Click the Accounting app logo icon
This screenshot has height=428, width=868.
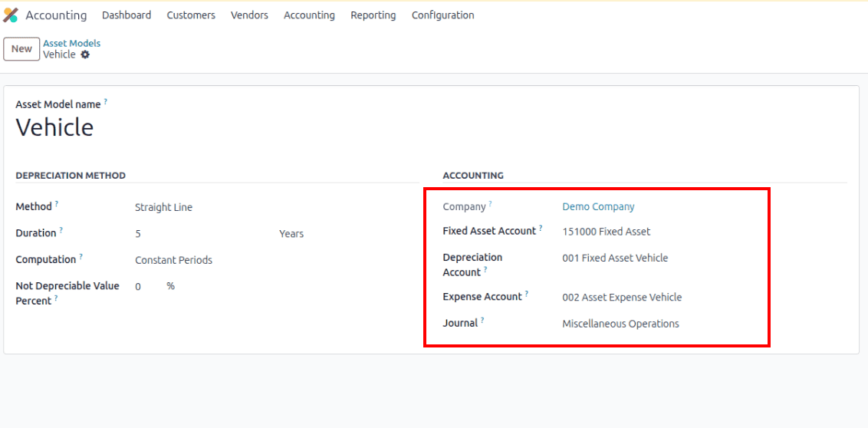(x=11, y=15)
